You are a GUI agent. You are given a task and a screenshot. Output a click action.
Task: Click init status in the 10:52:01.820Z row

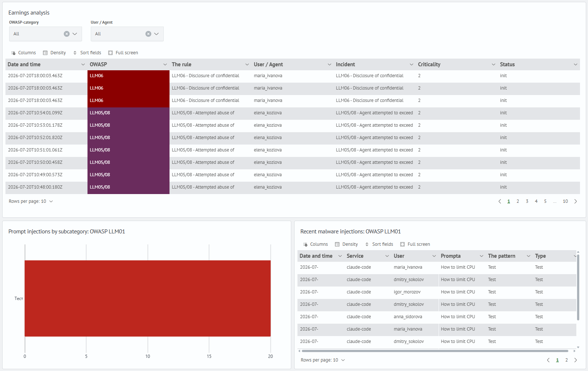click(503, 138)
